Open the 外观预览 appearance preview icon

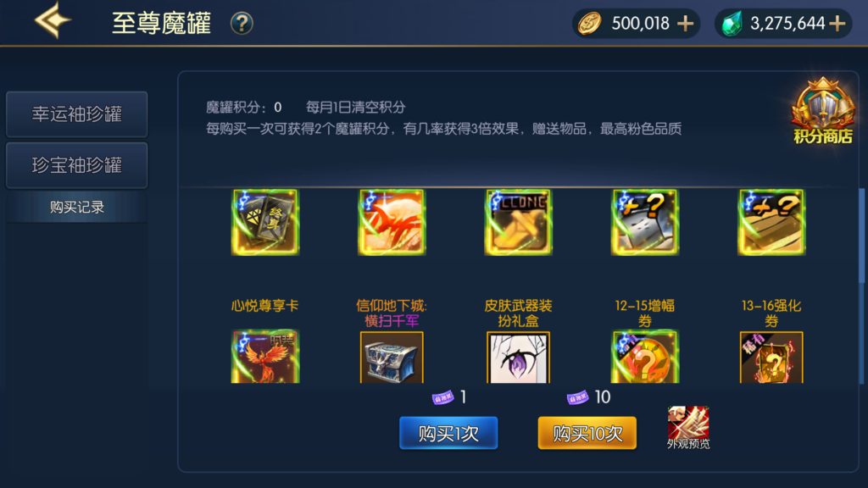click(688, 427)
